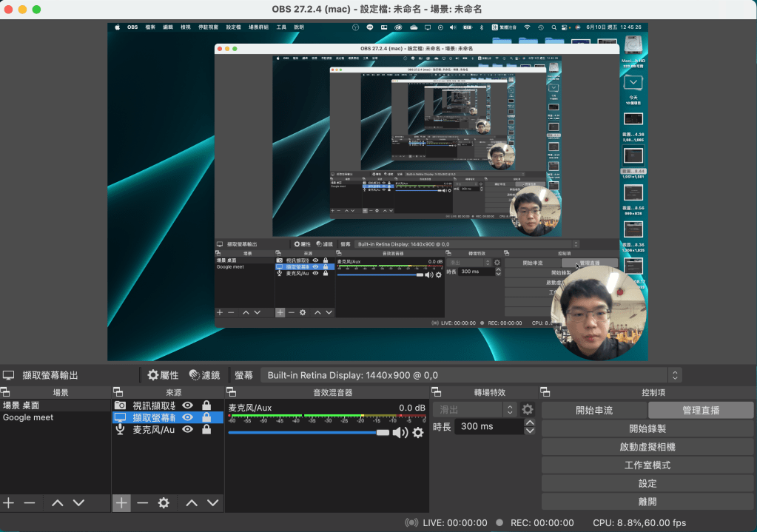The image size is (757, 532).
Task: Hide the 視訊擷取 source using its eye icon
Action: (188, 405)
